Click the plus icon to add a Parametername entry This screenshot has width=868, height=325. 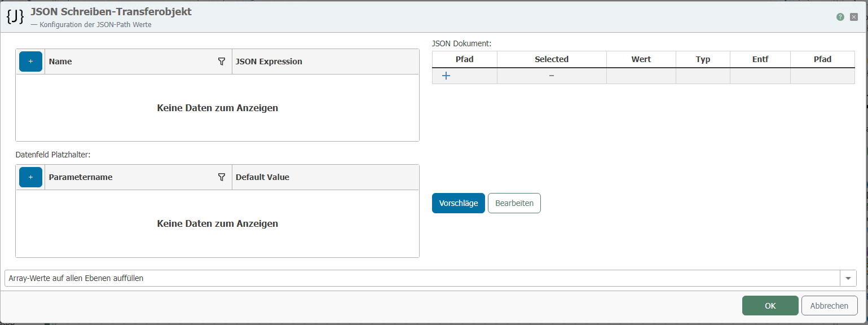click(x=30, y=177)
